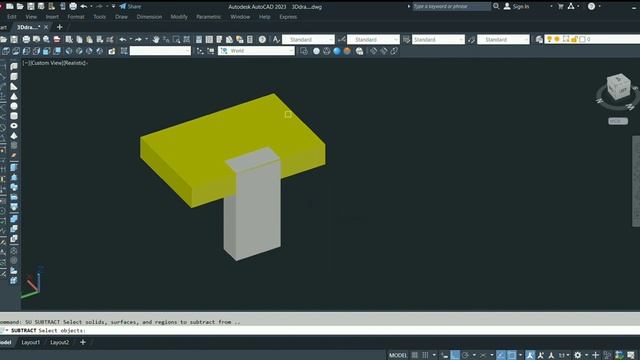Click the Plot printer icon in title bar

(x=73, y=7)
